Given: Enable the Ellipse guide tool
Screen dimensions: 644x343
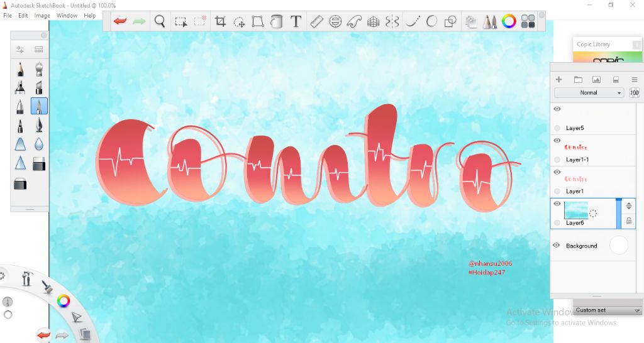Looking at the screenshot, I should click(335, 21).
